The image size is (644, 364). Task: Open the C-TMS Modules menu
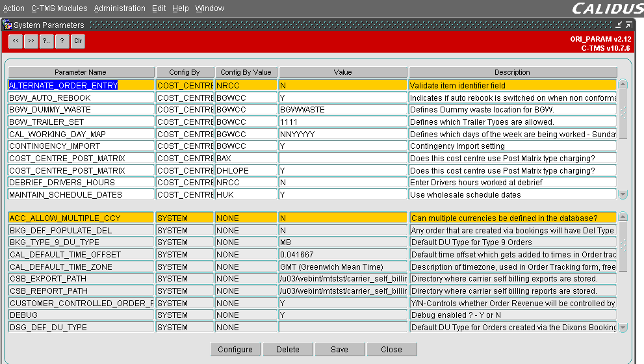pyautogui.click(x=59, y=8)
